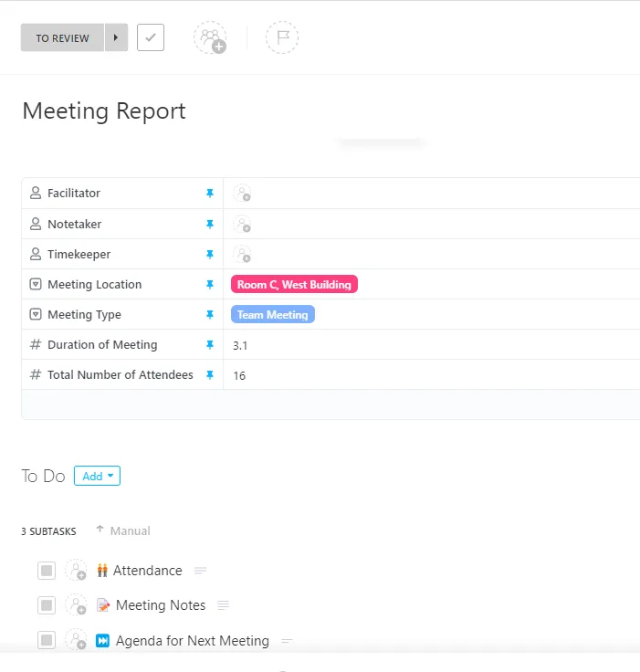Click the Total Number of Attendees number icon
This screenshot has width=640, height=672.
(x=36, y=374)
